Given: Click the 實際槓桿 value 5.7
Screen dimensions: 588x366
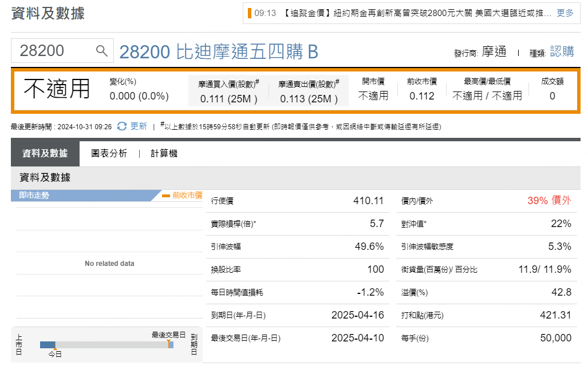Looking at the screenshot, I should 377,224.
